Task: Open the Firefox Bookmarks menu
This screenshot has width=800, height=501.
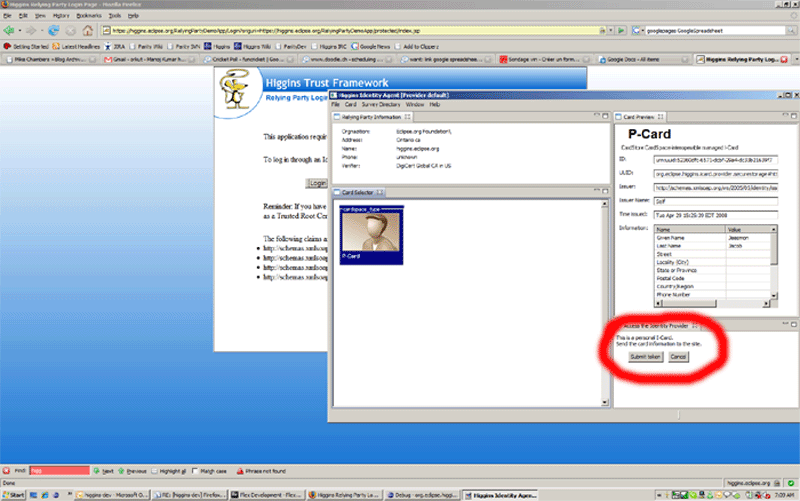Action: pos(89,16)
